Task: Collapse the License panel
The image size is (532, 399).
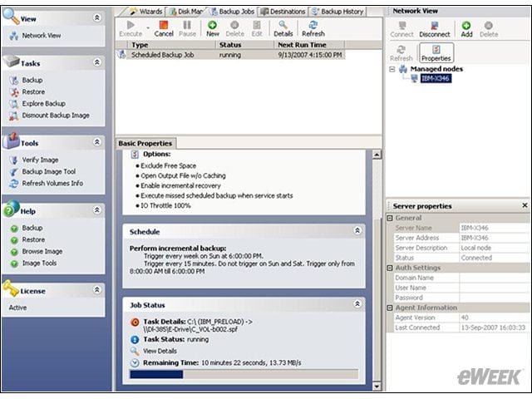Action: click(97, 290)
